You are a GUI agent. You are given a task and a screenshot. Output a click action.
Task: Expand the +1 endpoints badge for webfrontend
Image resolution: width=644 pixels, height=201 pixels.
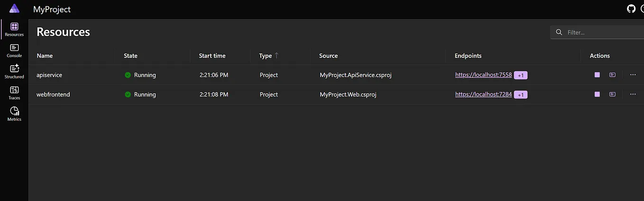[x=521, y=95]
